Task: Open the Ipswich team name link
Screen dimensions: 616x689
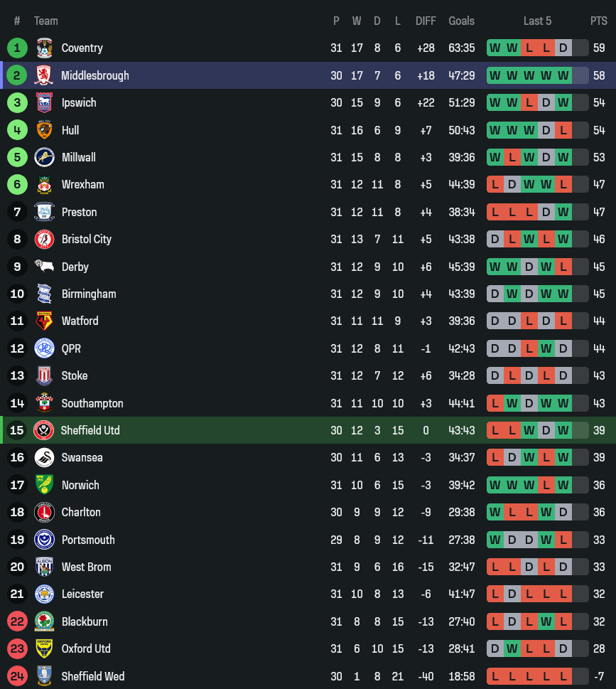Action: click(79, 102)
